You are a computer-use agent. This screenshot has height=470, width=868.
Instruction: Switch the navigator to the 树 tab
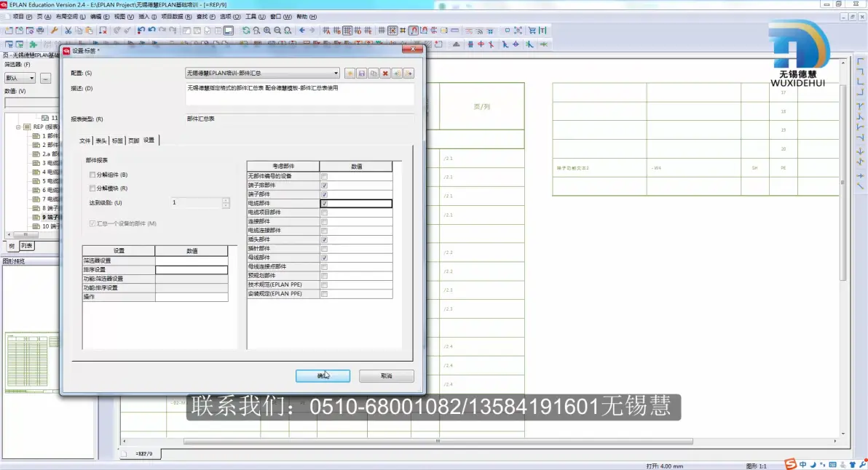(11, 246)
